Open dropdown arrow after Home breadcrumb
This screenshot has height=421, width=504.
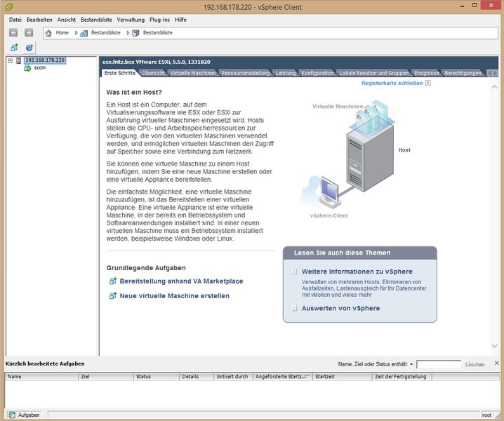point(77,33)
